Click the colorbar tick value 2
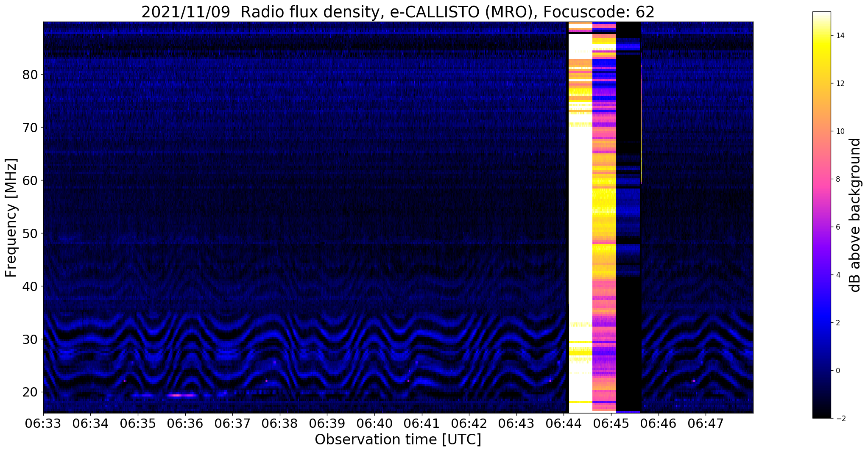868x452 pixels. [837, 323]
